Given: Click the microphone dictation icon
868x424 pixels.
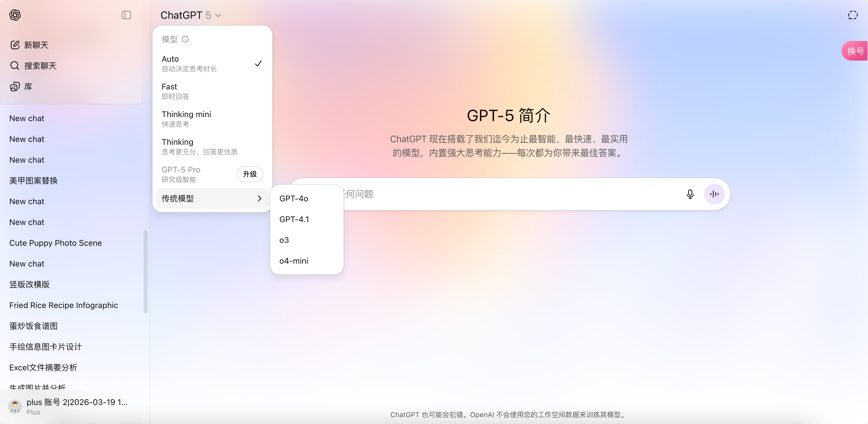Looking at the screenshot, I should (x=690, y=194).
